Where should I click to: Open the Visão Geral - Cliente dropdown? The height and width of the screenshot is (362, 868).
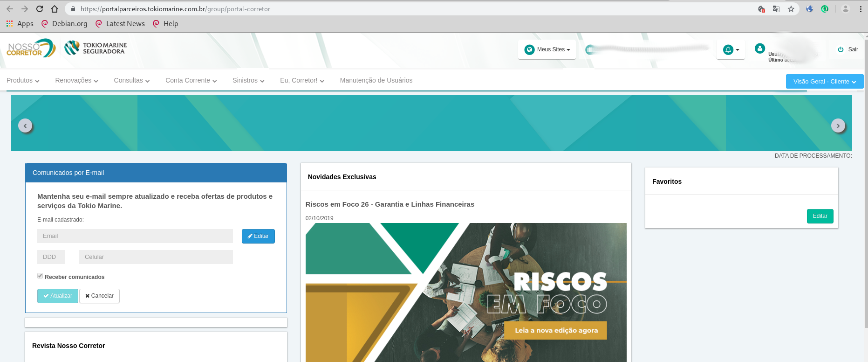825,81
